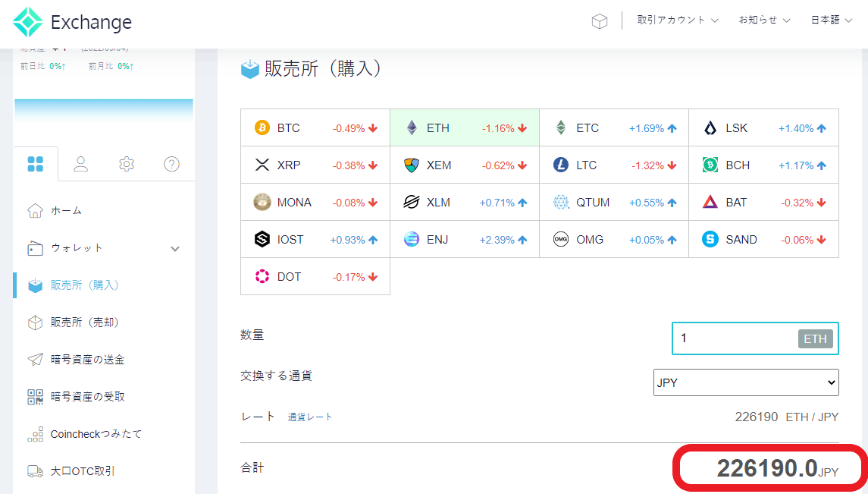
Task: Choose LTC in currency grid
Action: 615,165
